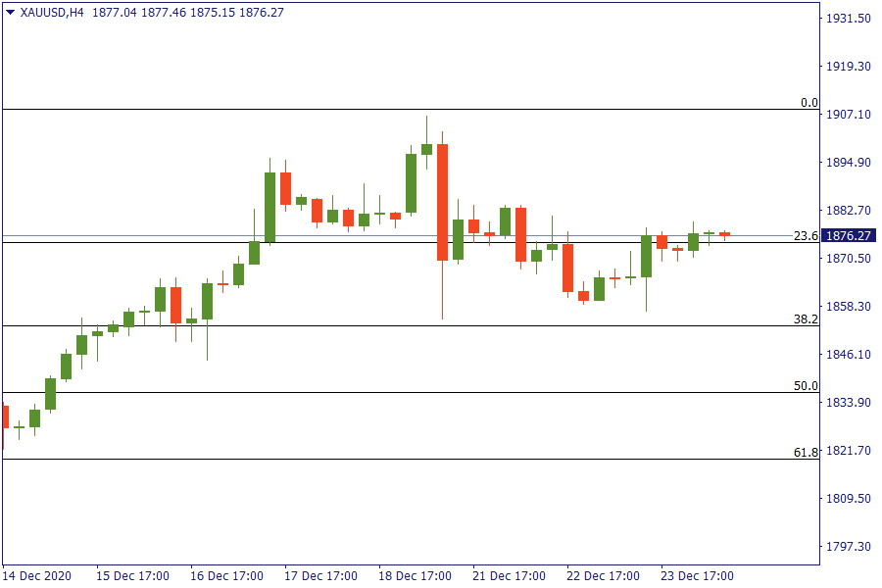882x588 pixels.
Task: Open the dropdown triangle beside XAUUSD,H4
Action: tap(10, 13)
